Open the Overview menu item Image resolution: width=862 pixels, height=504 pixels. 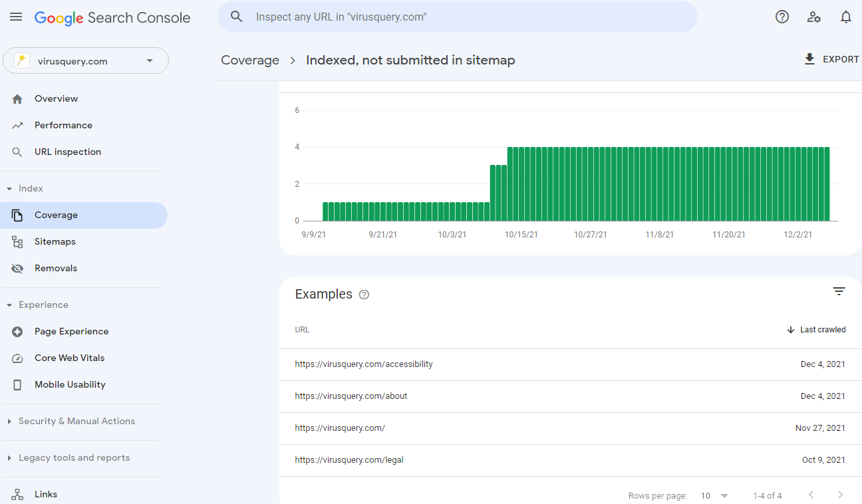coord(84,98)
